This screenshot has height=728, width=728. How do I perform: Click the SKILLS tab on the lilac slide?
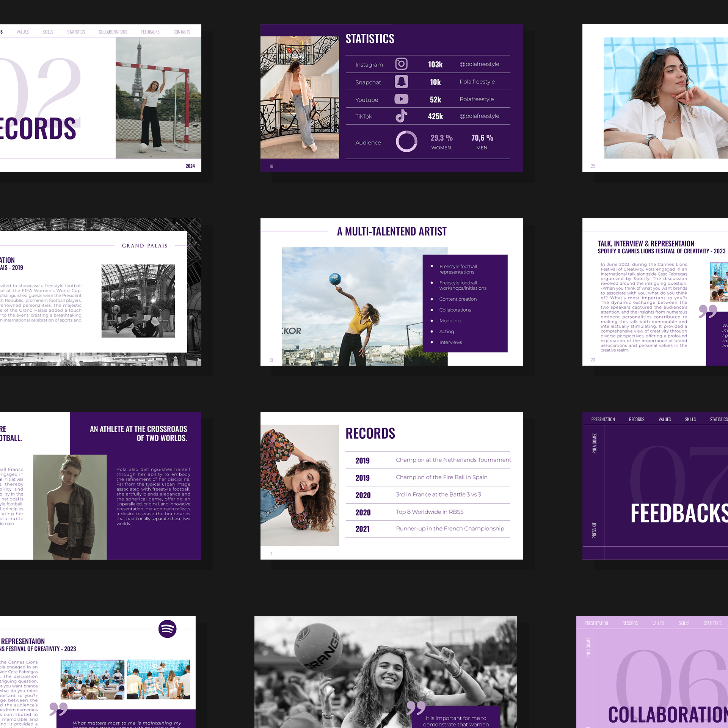tap(684, 623)
